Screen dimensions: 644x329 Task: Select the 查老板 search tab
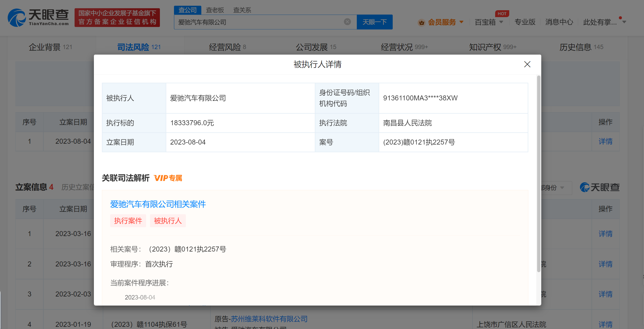click(x=215, y=10)
